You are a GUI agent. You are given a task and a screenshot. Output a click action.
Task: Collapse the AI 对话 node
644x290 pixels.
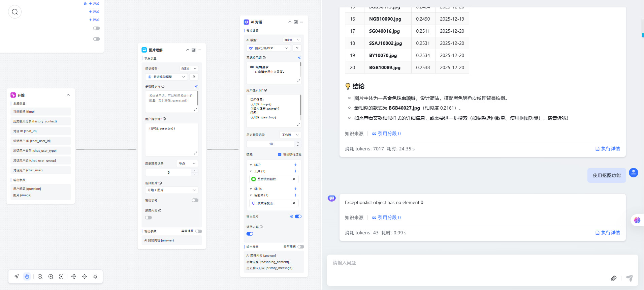click(290, 22)
